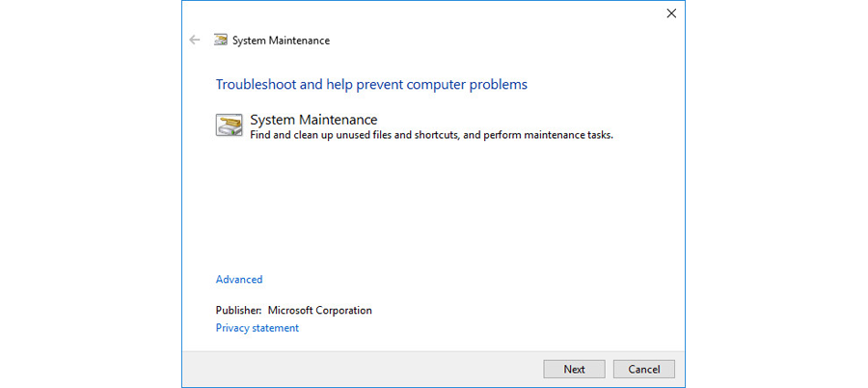868x388 pixels.
Task: Open the Privacy statement link
Action: (257, 328)
